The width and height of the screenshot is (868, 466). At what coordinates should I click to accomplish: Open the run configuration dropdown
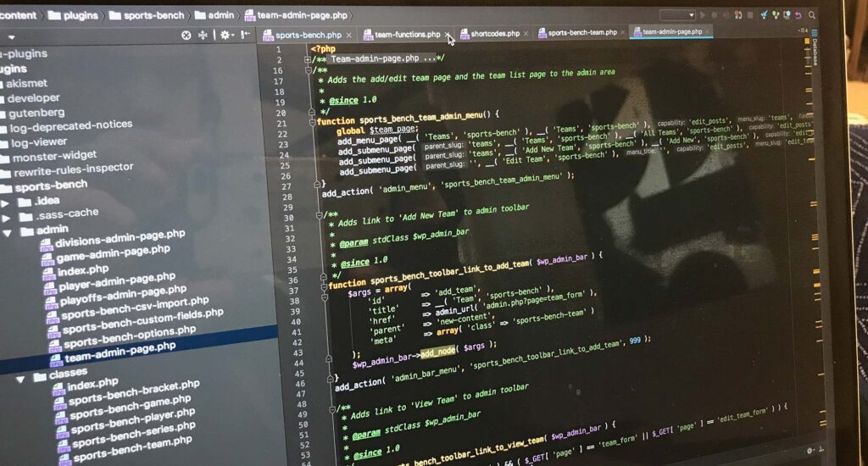(x=677, y=15)
